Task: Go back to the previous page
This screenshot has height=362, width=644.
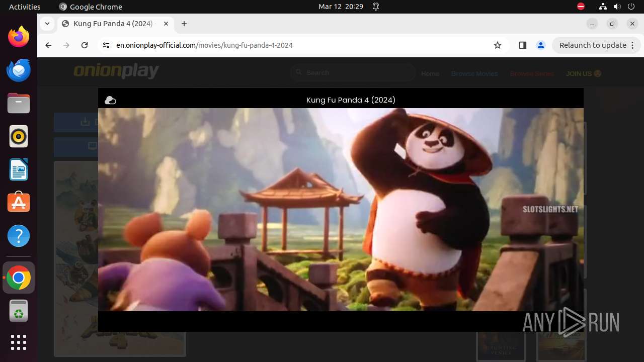Action: 48,45
